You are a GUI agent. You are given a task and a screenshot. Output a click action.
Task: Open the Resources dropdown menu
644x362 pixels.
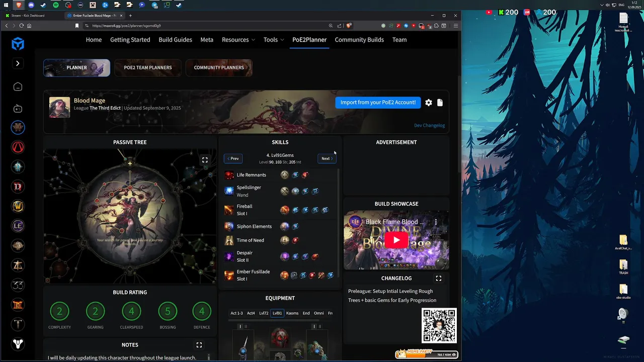(238, 40)
